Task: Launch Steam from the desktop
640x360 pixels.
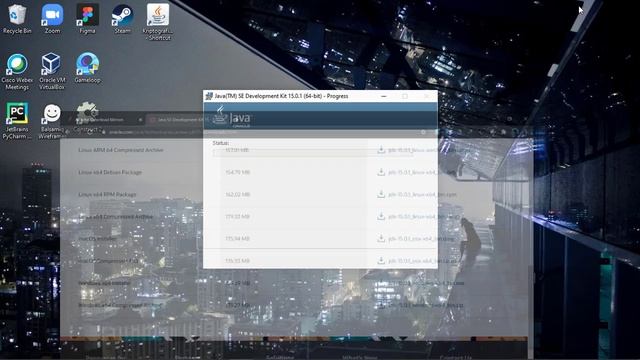Action: pos(122,19)
